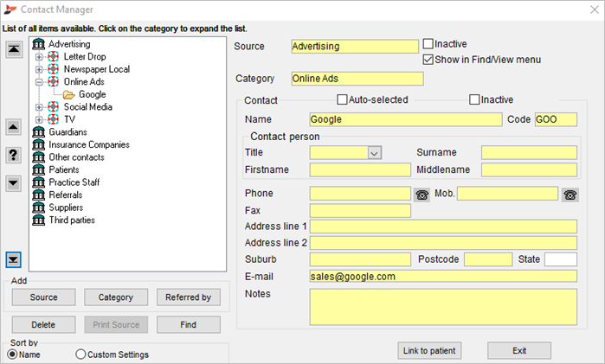Click the move-up arrow icon

click(14, 127)
